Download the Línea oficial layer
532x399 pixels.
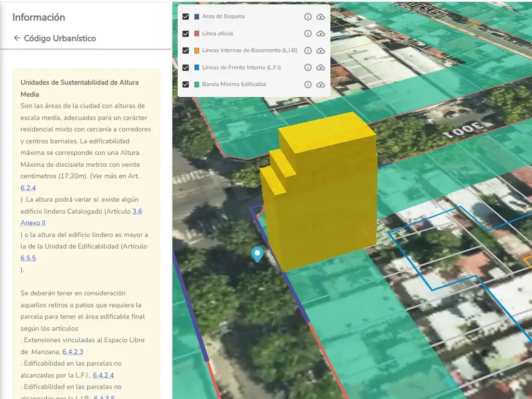(x=321, y=34)
